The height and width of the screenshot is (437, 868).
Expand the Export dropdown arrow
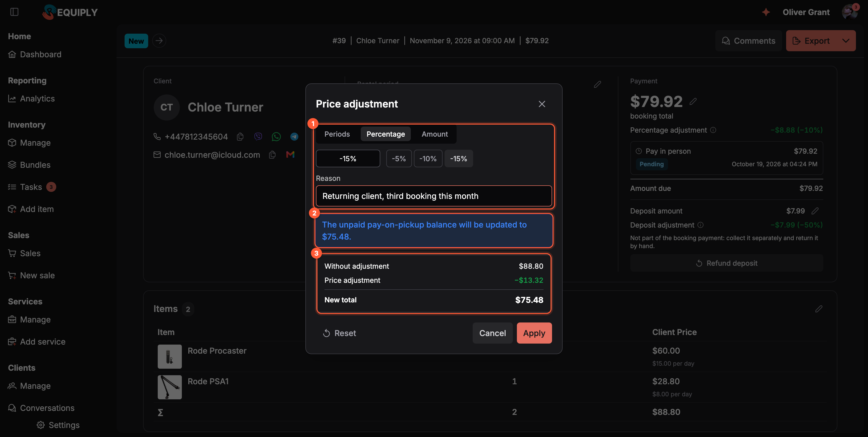845,41
